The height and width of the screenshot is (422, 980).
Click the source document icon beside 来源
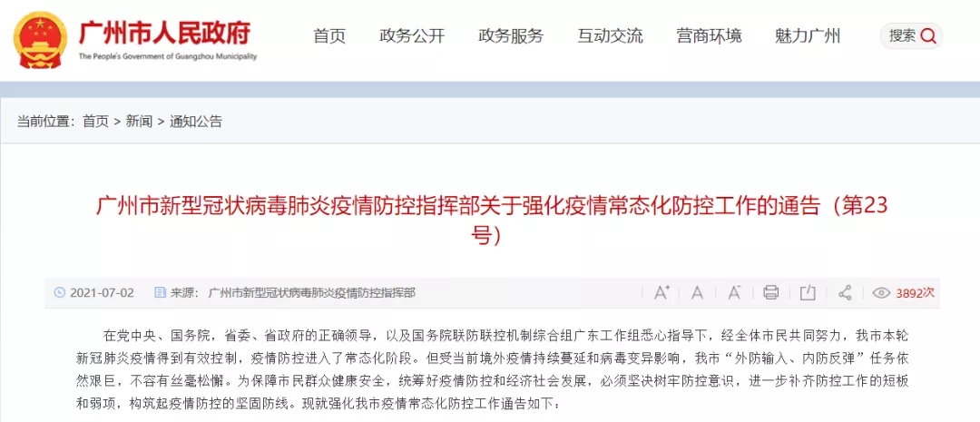point(160,292)
